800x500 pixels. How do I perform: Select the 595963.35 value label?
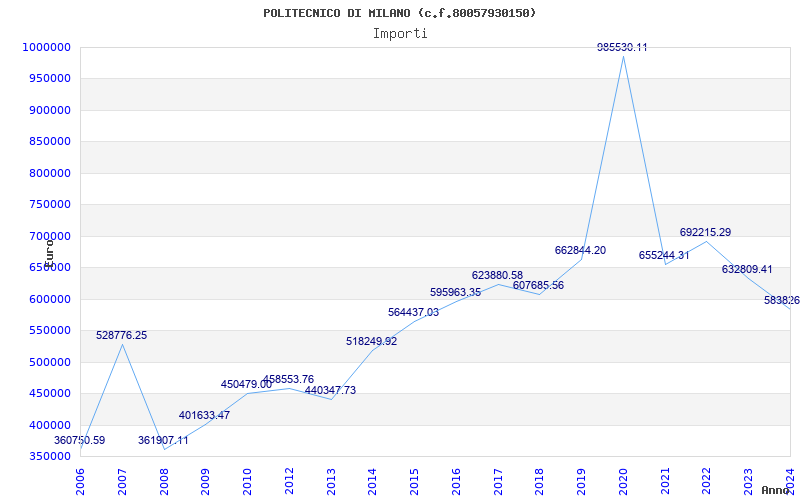point(456,292)
